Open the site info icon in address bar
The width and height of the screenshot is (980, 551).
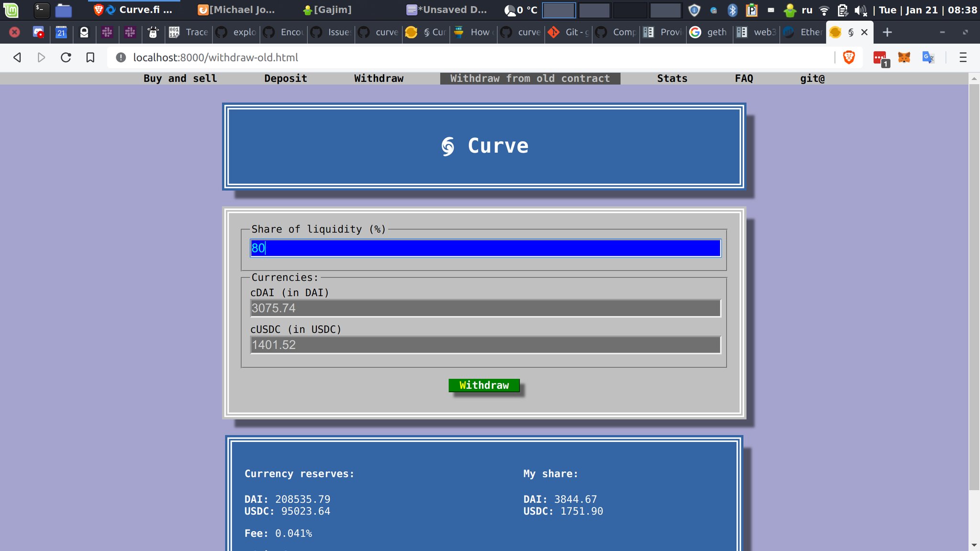coord(121,57)
